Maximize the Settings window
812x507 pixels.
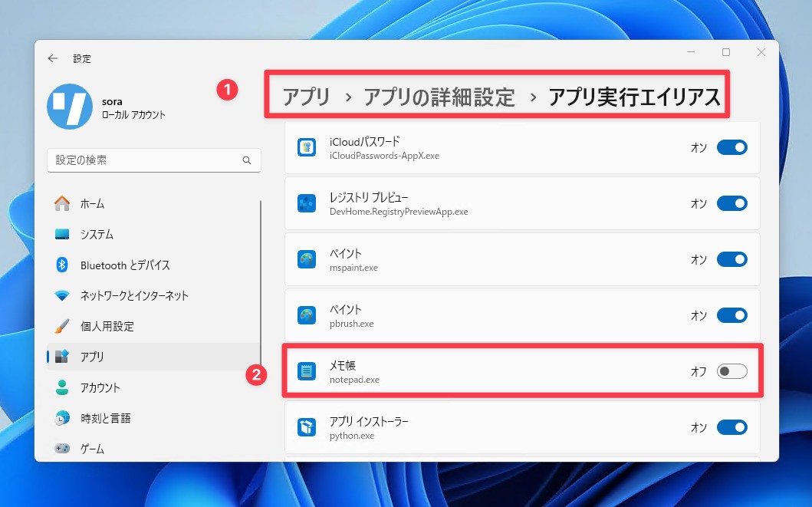726,52
